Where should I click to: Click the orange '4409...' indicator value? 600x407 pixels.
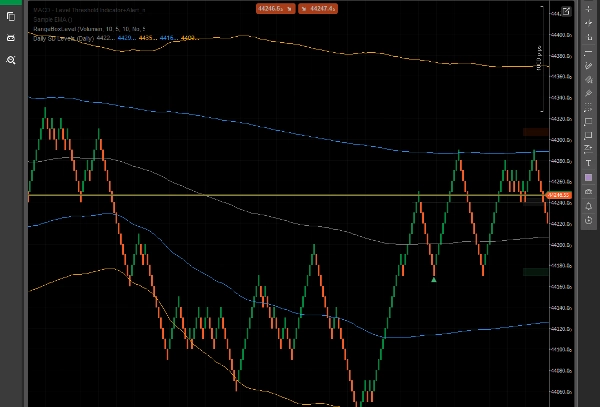coord(190,38)
